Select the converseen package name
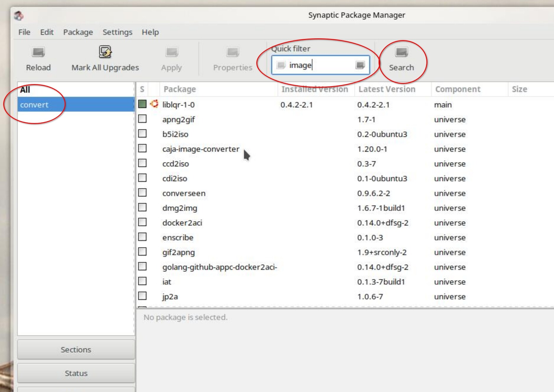This screenshot has height=392, width=554. pyautogui.click(x=184, y=193)
